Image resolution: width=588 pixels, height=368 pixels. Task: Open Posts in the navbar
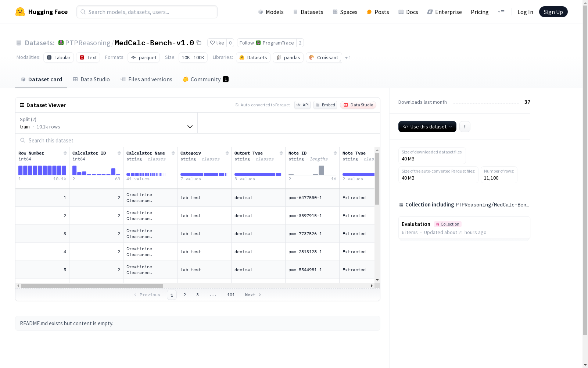coord(378,12)
